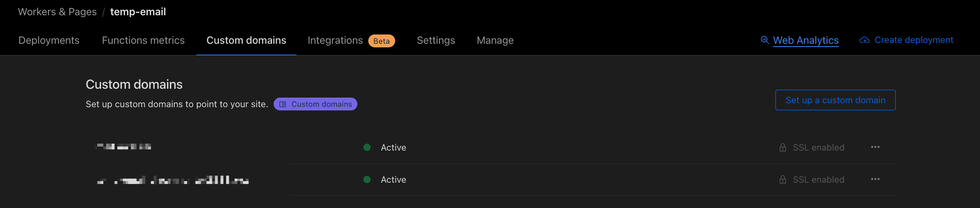980x208 pixels.
Task: Open the Web Analytics link
Action: (806, 40)
